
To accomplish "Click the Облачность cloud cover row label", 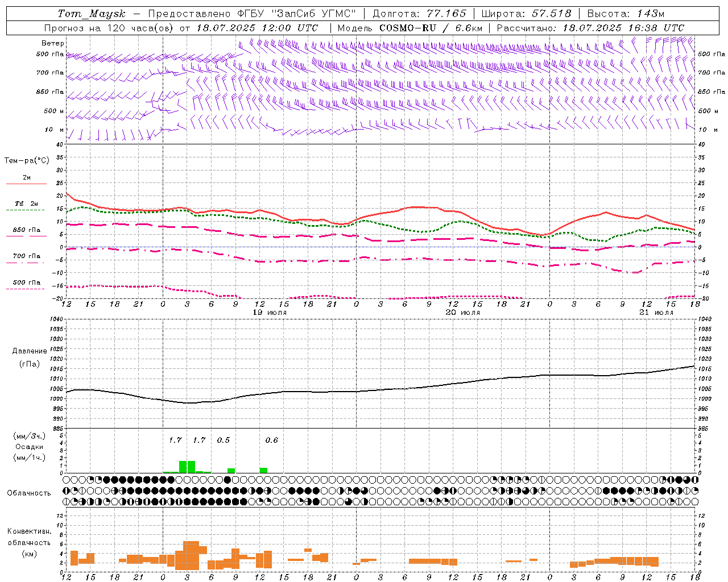I will [x=29, y=493].
